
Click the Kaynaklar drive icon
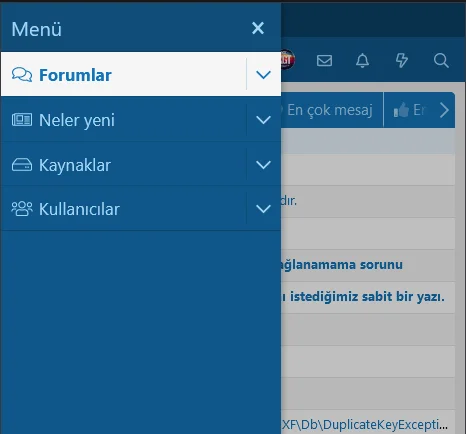(x=22, y=165)
